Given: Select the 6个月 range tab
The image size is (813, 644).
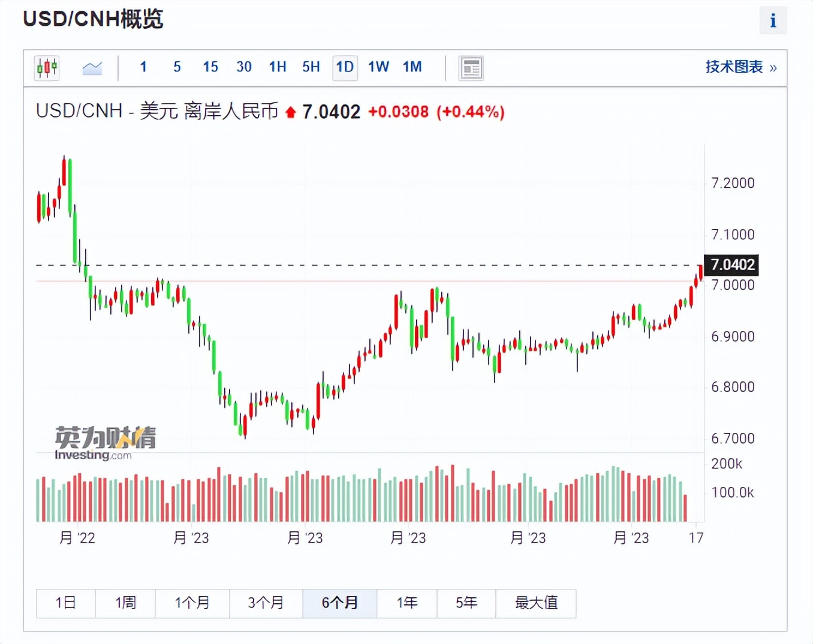Looking at the screenshot, I should click(x=339, y=603).
